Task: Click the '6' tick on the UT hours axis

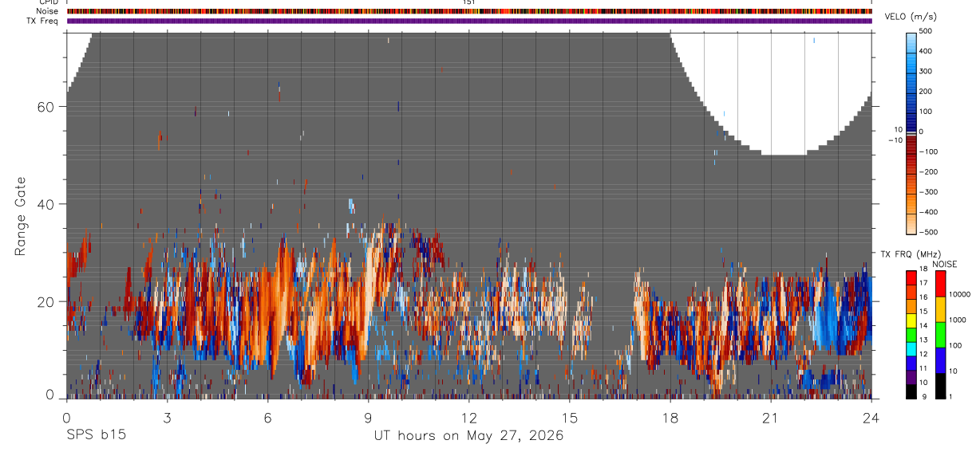Action: pyautogui.click(x=267, y=417)
